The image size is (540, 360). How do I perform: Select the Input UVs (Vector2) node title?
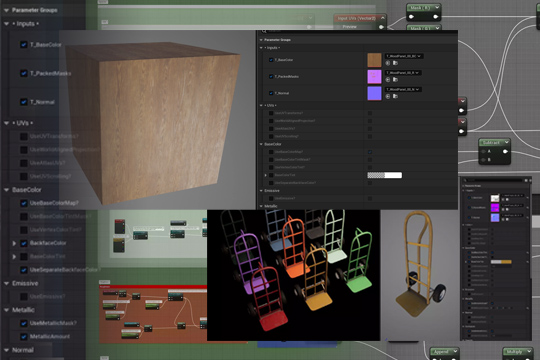(x=356, y=18)
